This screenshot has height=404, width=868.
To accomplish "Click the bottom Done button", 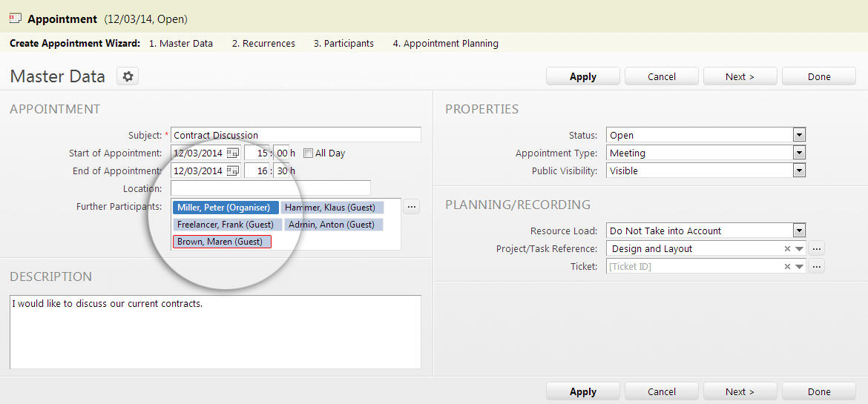I will point(819,391).
